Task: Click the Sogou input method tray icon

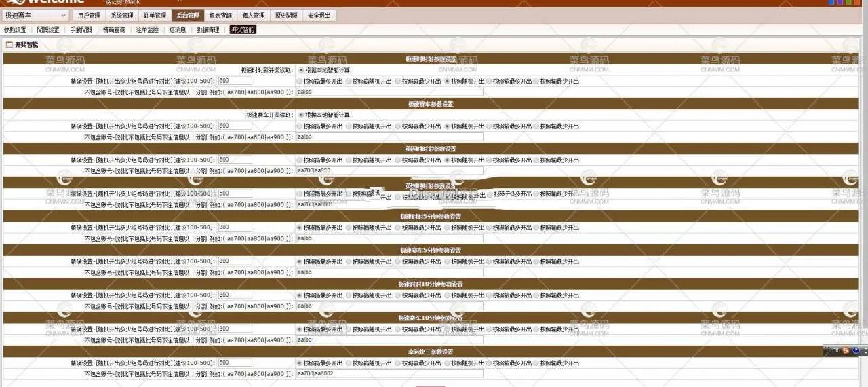Action: click(846, 350)
